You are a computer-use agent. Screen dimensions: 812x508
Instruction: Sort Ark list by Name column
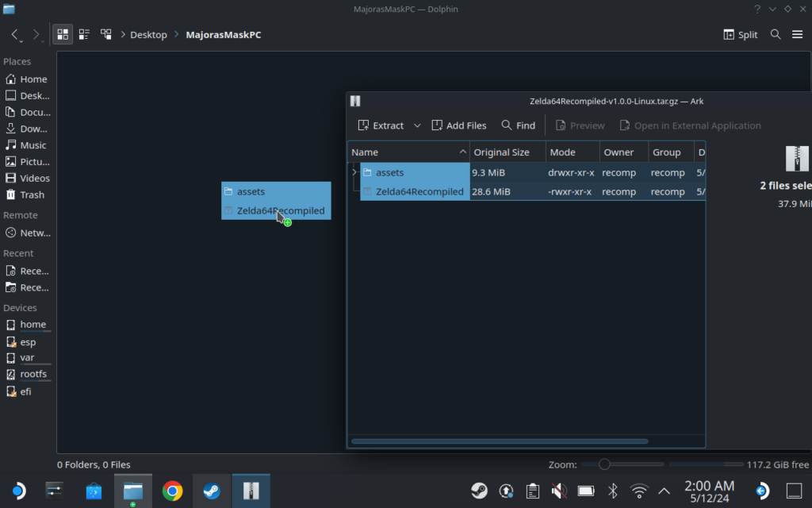408,152
